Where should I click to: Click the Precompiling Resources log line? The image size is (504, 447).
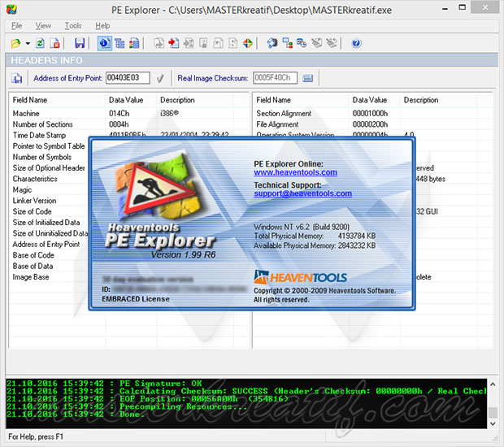(127, 406)
